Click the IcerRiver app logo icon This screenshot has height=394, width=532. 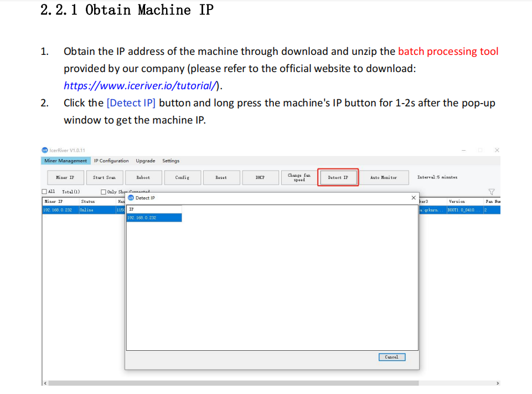[45, 150]
